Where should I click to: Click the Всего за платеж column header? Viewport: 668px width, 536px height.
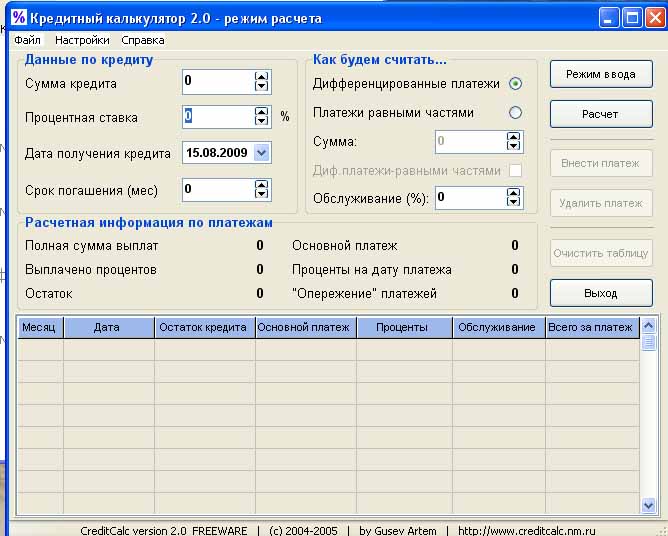[x=590, y=327]
